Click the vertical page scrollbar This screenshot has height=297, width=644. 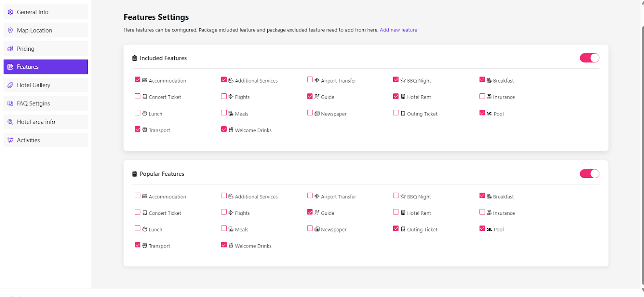(642, 153)
